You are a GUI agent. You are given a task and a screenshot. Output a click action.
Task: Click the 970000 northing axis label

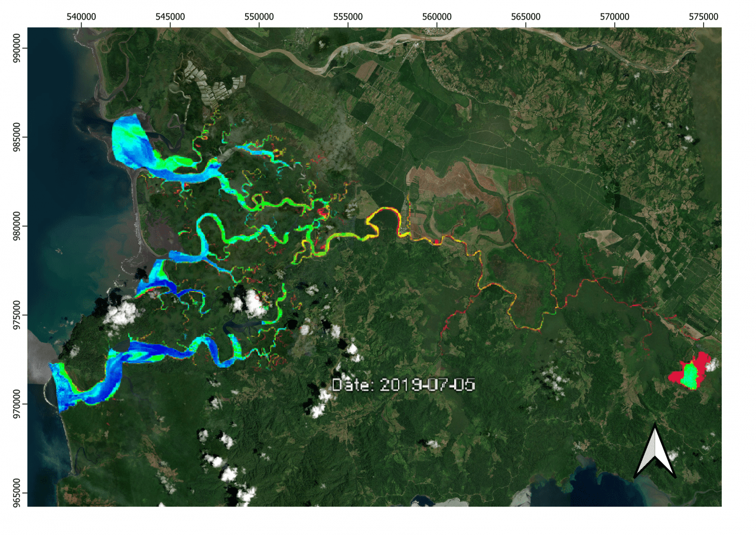(x=18, y=404)
